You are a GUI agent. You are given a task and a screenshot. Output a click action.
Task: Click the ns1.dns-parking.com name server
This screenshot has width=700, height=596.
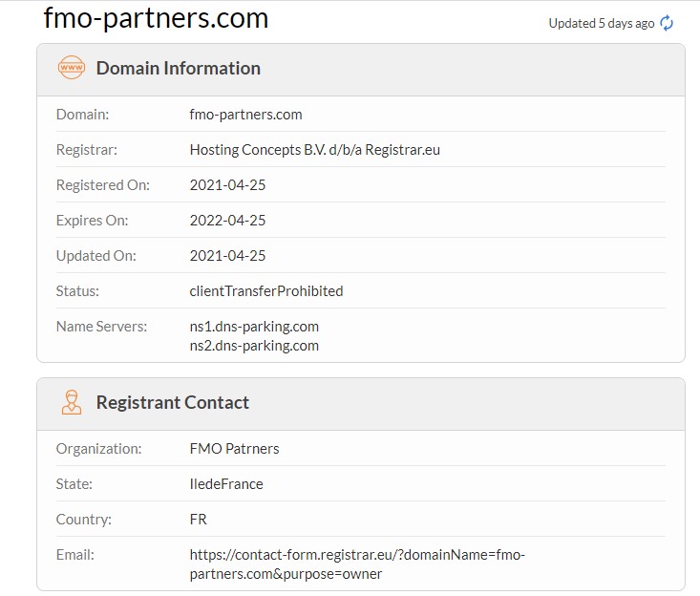[x=254, y=327]
